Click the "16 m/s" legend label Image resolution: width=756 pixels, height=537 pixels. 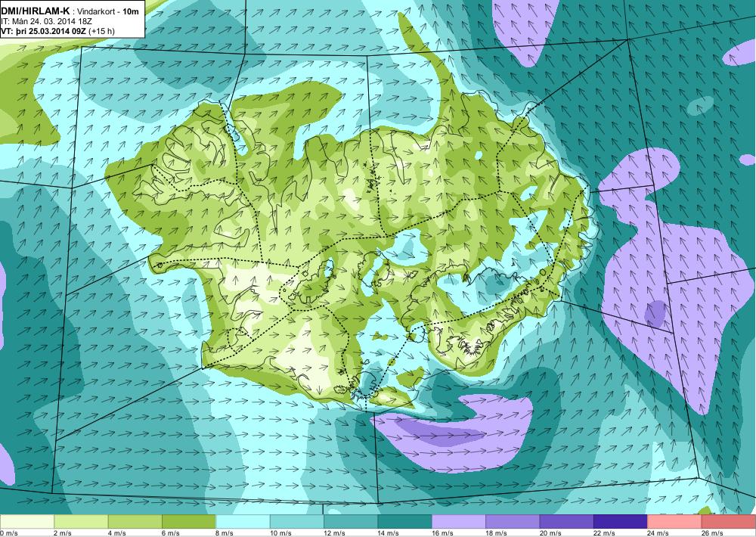pos(442,533)
